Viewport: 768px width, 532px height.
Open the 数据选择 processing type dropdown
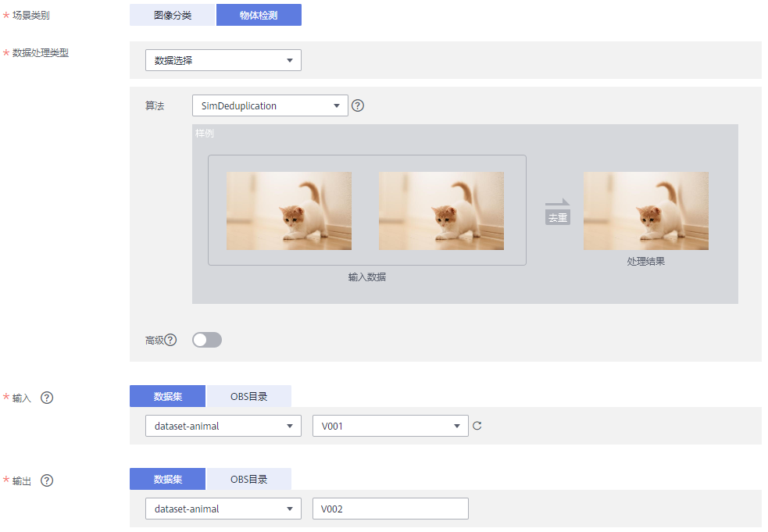pos(223,60)
